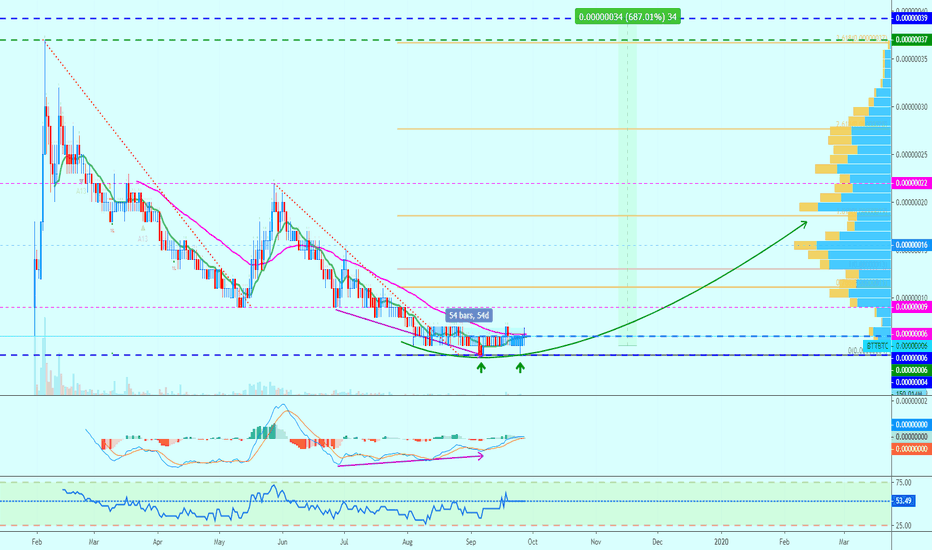Select the '54 bars, 54d' date range label
Screen dimensions: 932x550
(470, 315)
